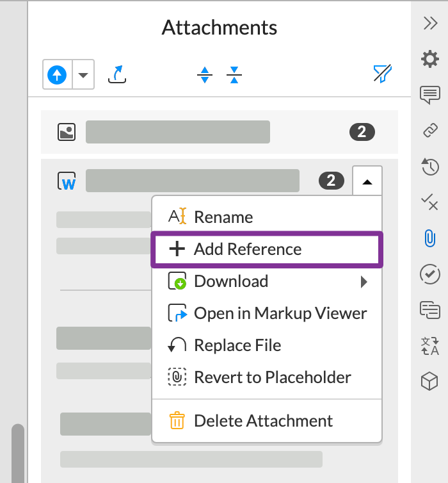Viewport: 448px width, 483px height.
Task: Click the vertical scrollbar thumb on left
Action: tap(18, 454)
